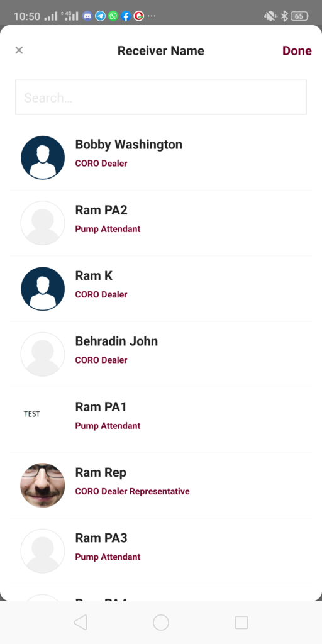Select the Behradin John name
The height and width of the screenshot is (644, 322).
pyautogui.click(x=116, y=341)
